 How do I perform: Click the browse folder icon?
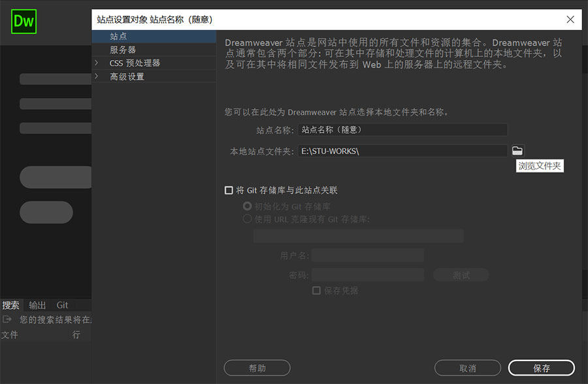(x=517, y=151)
